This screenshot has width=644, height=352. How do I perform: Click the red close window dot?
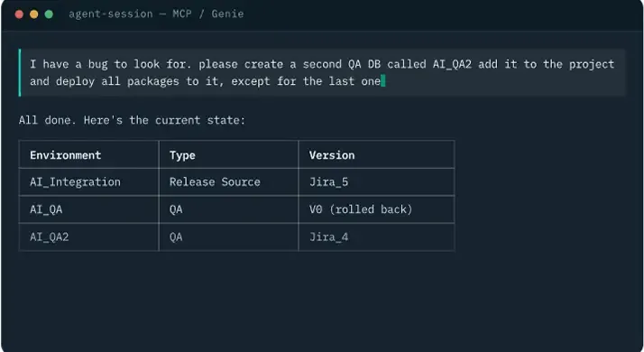[19, 14]
